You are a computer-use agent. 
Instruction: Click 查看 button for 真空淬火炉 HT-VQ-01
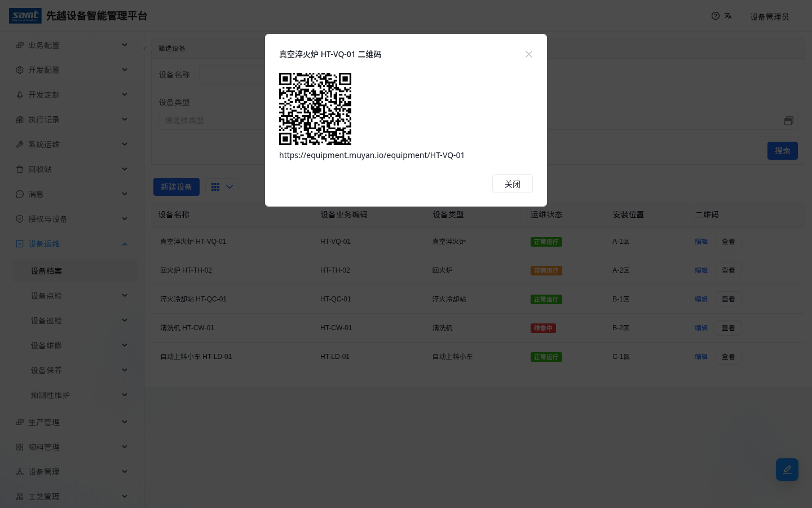pos(729,242)
